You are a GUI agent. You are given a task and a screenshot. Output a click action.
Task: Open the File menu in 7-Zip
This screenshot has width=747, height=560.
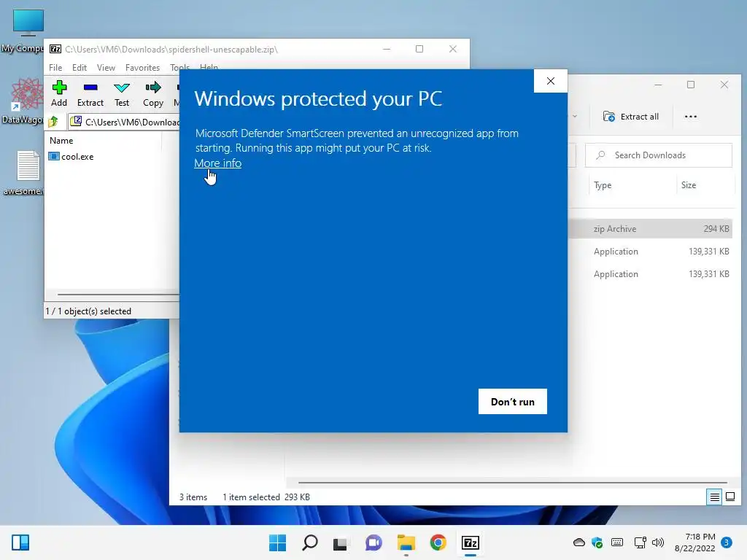pos(55,68)
